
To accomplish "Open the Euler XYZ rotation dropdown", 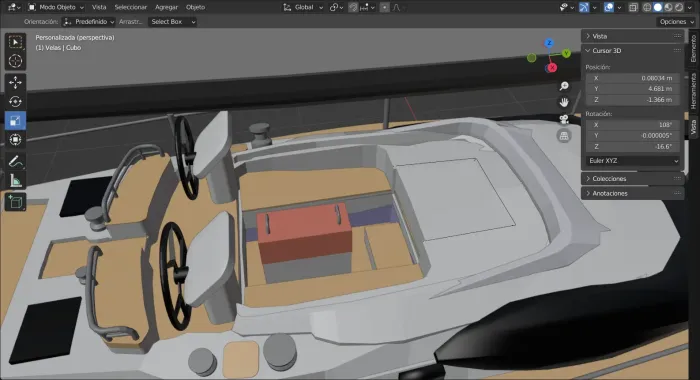I will point(633,161).
